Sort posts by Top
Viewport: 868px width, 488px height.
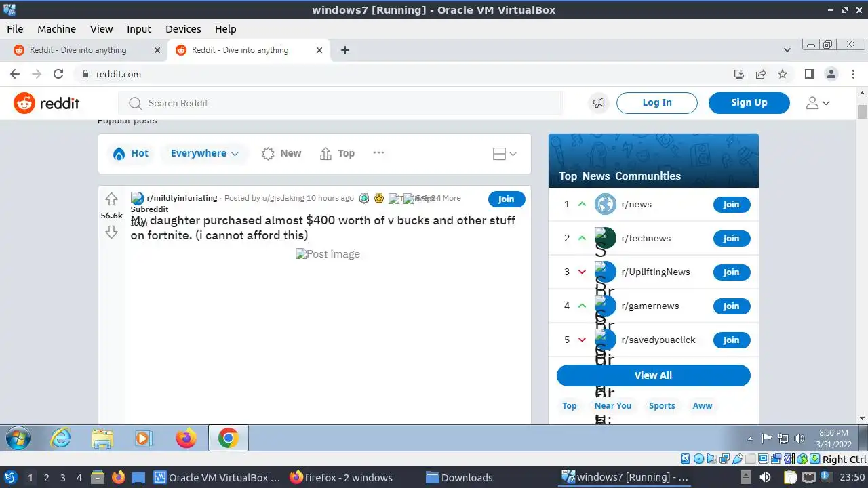coord(337,153)
